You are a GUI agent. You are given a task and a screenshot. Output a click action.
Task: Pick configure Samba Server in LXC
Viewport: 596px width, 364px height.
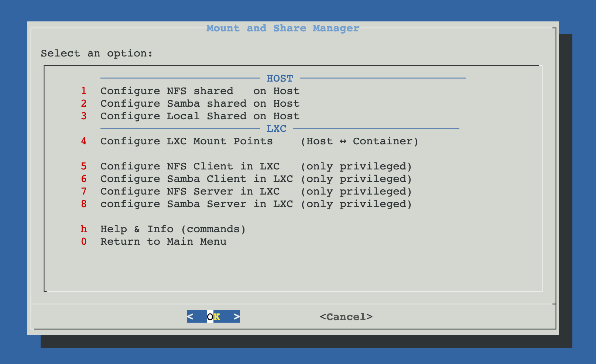coord(196,204)
